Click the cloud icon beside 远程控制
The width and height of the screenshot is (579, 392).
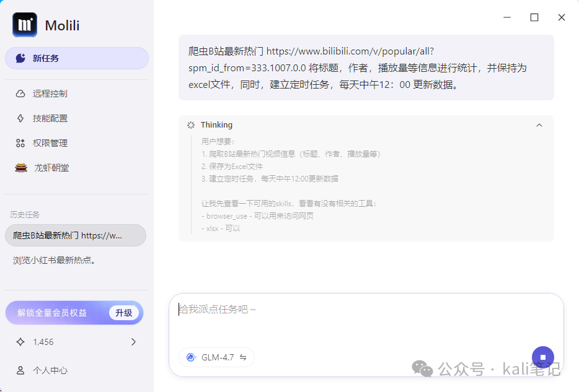(20, 94)
